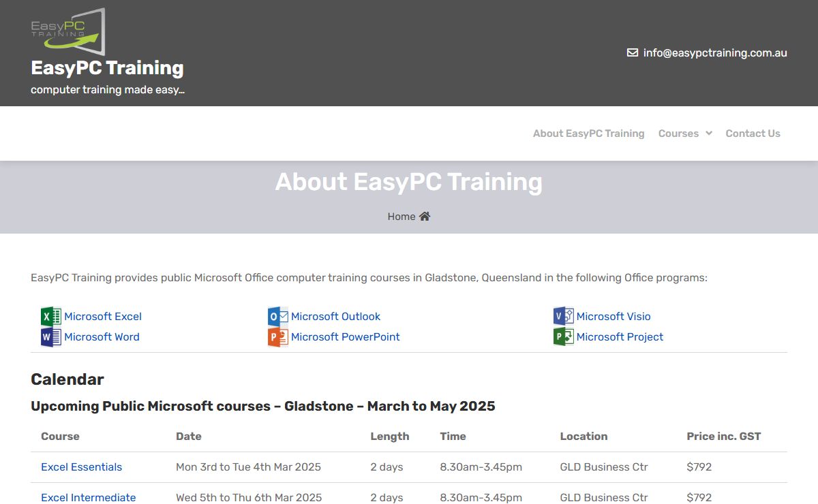Click GLD Business Ctr in Excel Essentials row
This screenshot has height=504, width=818.
point(604,467)
